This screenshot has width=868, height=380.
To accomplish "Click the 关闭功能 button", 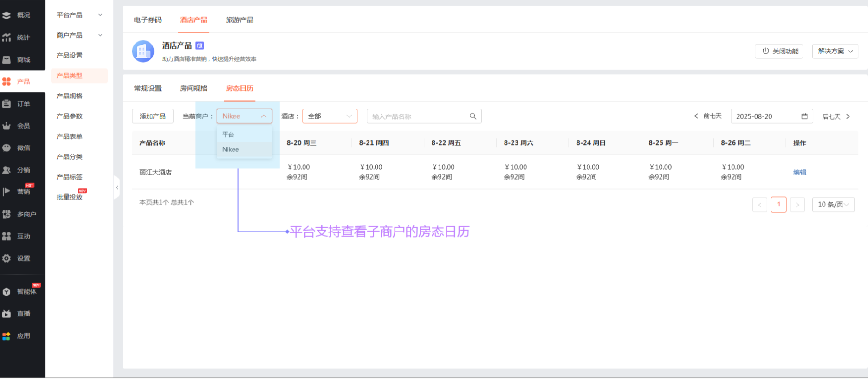I will click(x=779, y=51).
